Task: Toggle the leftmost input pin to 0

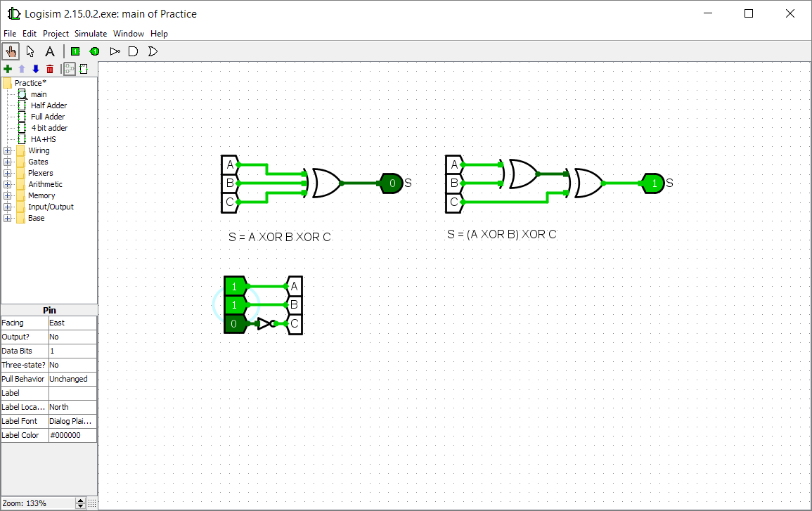Action: point(235,287)
